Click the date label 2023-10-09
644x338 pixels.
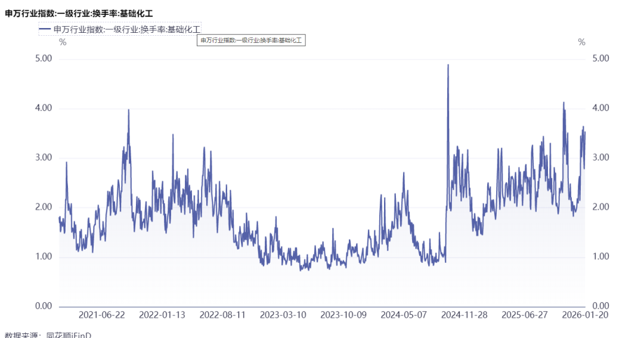[x=343, y=315]
